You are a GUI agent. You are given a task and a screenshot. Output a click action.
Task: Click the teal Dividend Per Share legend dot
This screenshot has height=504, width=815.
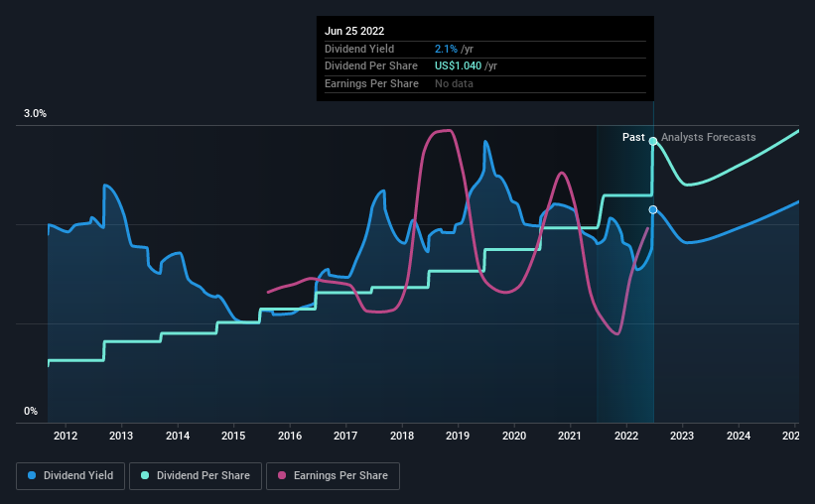tap(145, 475)
